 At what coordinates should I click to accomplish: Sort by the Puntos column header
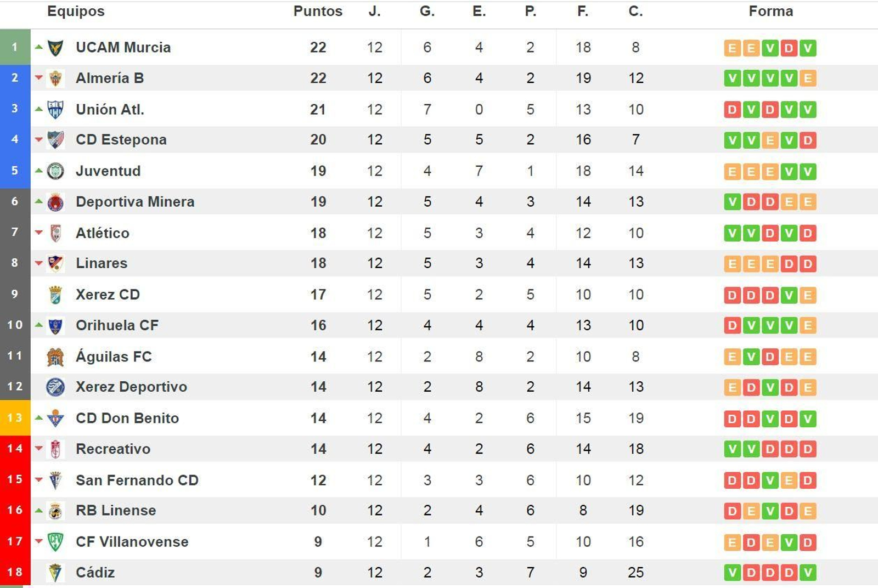click(x=318, y=11)
